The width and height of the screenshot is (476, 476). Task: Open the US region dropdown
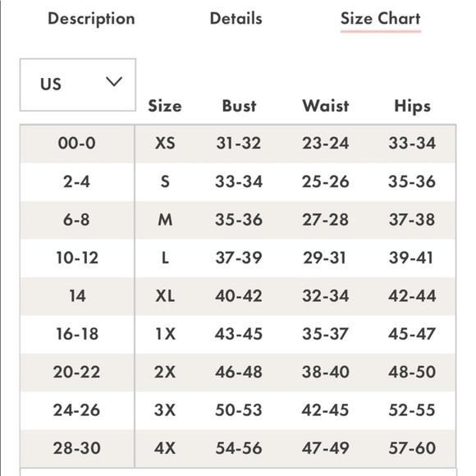pyautogui.click(x=78, y=85)
